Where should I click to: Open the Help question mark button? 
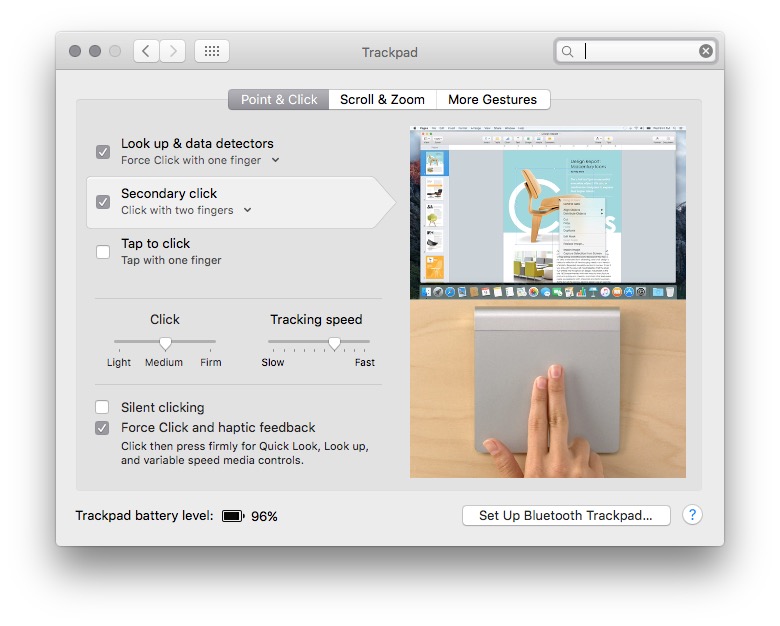[x=692, y=515]
